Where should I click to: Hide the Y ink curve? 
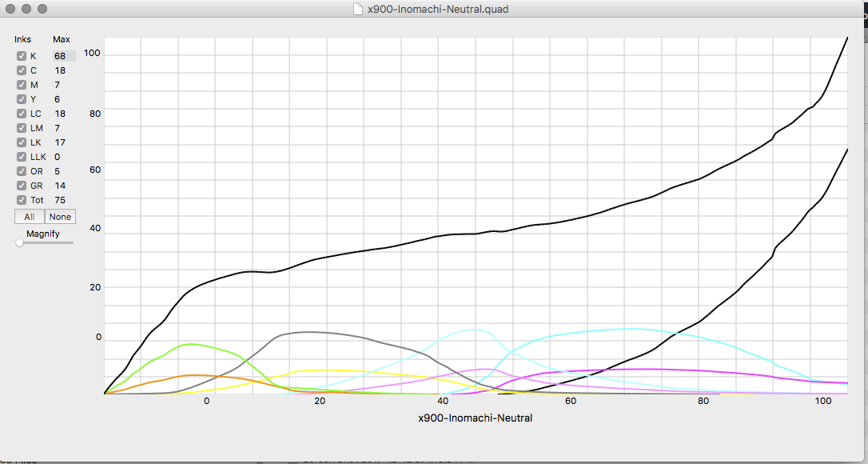pyautogui.click(x=22, y=99)
